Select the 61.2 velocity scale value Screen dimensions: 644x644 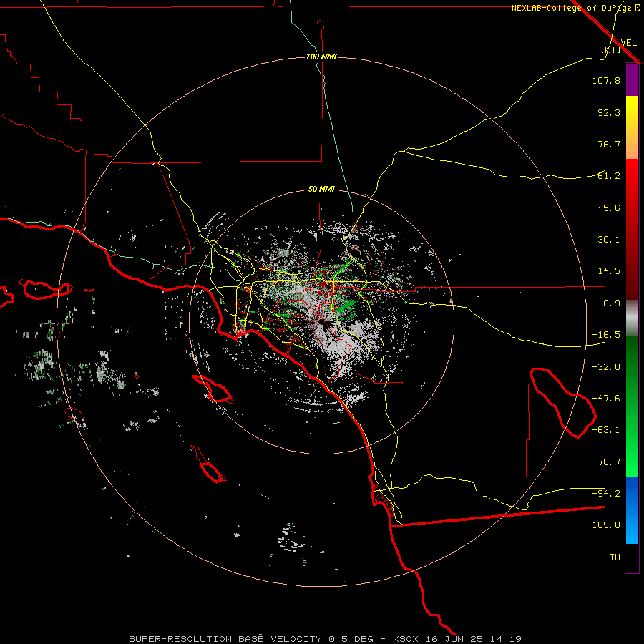[609, 176]
